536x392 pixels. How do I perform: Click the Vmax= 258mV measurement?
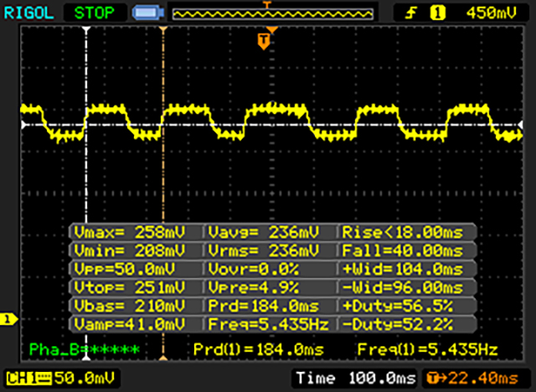coord(130,232)
